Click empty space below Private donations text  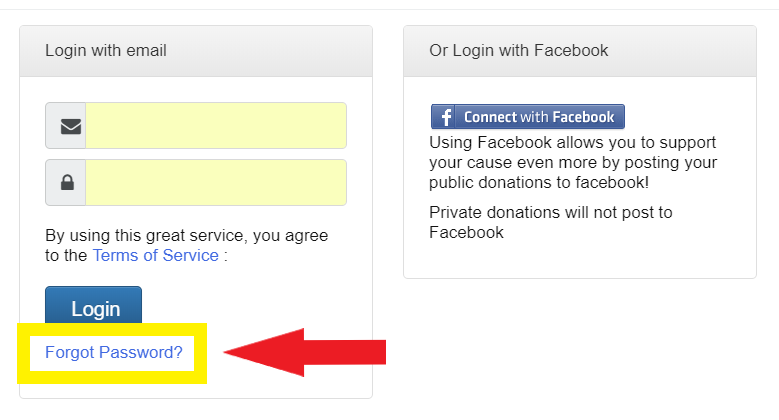tap(580, 260)
